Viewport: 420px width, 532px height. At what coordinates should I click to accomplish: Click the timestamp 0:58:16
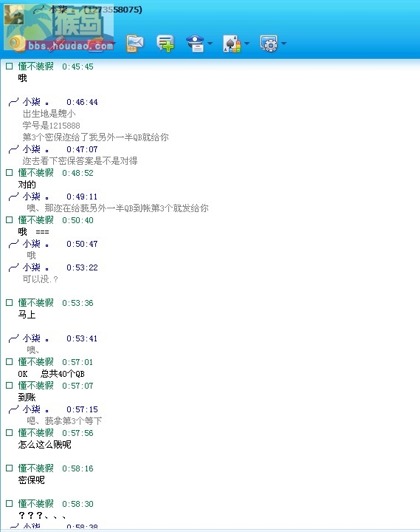[x=78, y=468]
